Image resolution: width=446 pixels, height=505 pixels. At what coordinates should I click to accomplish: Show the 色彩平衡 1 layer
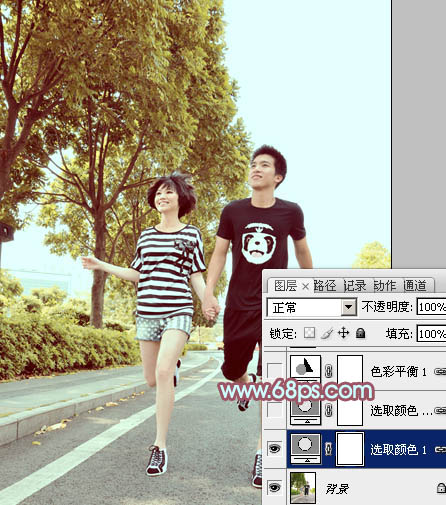[x=275, y=370]
